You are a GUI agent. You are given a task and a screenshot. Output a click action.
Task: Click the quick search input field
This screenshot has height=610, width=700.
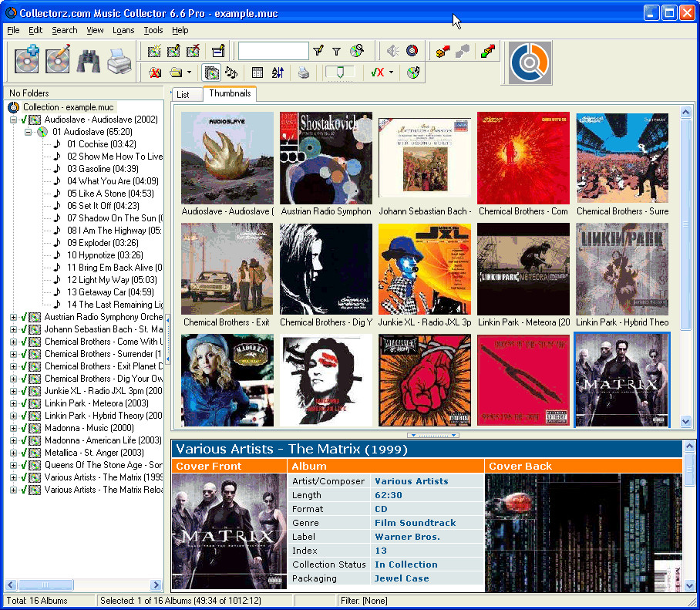point(273,50)
